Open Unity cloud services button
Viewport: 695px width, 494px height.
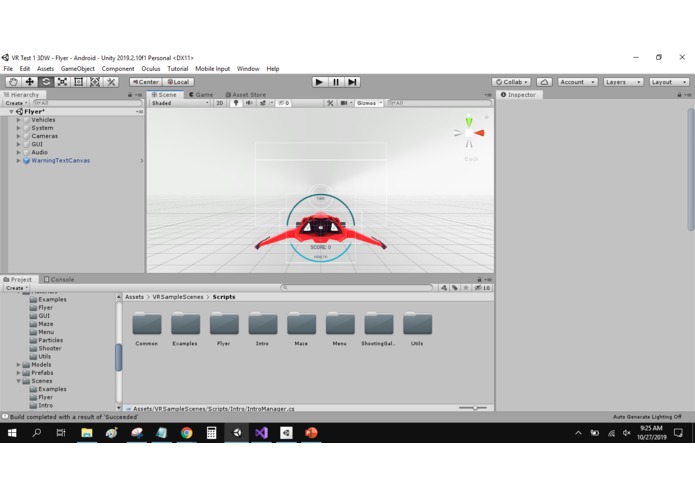[x=544, y=82]
